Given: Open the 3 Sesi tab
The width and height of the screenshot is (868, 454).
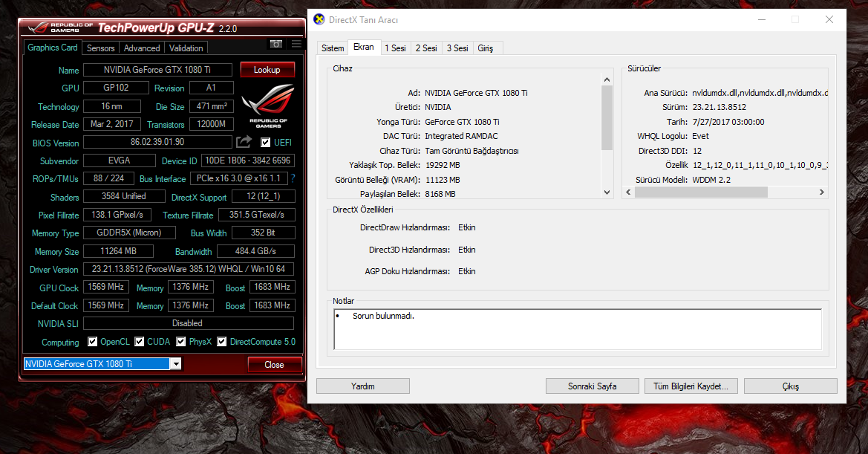Looking at the screenshot, I should [x=457, y=48].
